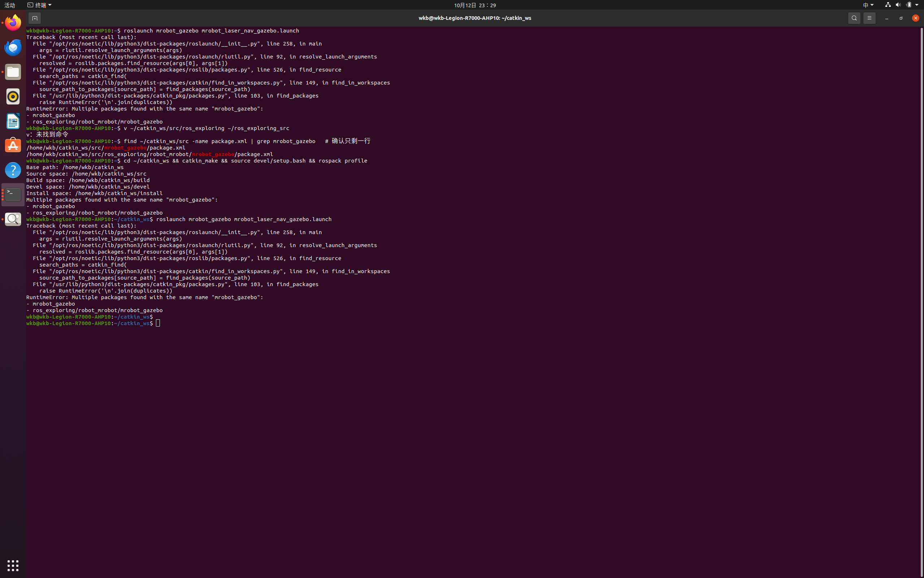
Task: Open the 中 input method dropdown
Action: tap(868, 5)
